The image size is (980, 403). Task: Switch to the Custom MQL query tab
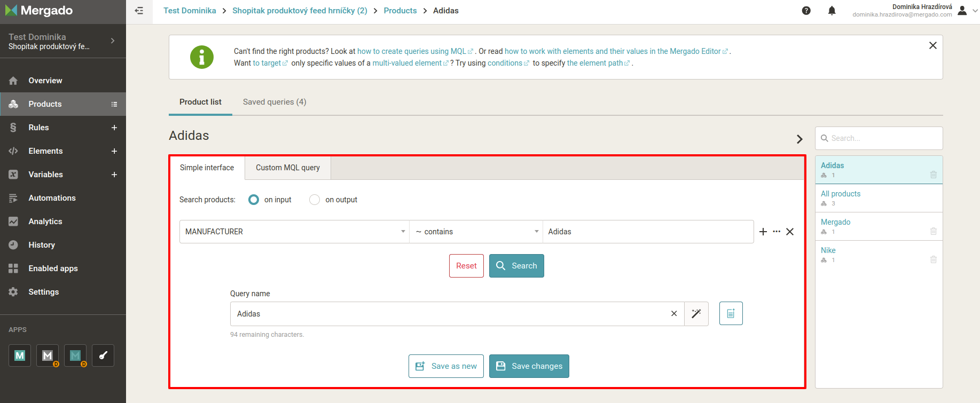287,168
